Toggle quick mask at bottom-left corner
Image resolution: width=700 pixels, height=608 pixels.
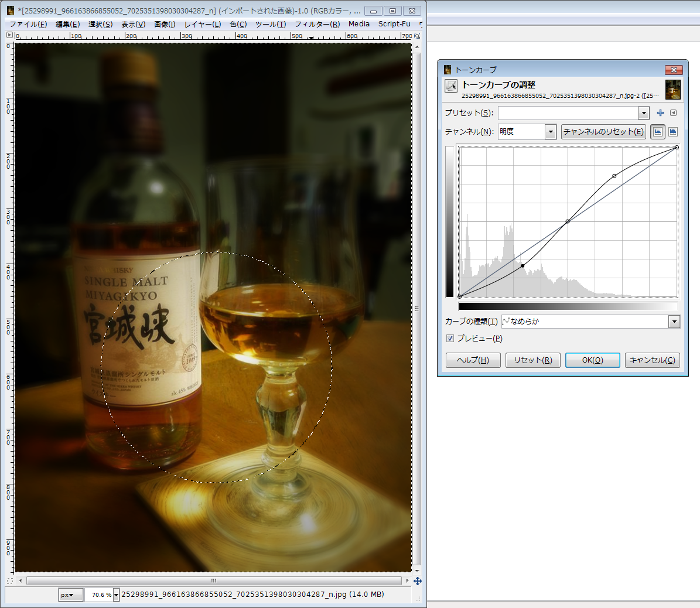9,581
